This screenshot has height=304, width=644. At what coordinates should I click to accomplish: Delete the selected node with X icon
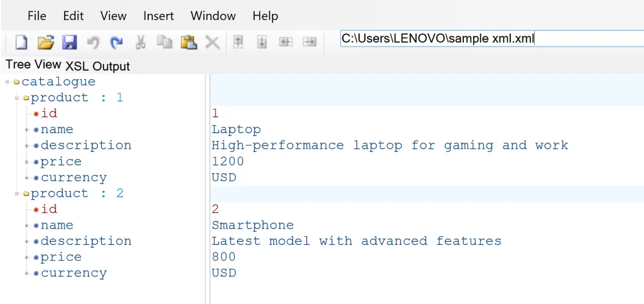click(x=212, y=42)
